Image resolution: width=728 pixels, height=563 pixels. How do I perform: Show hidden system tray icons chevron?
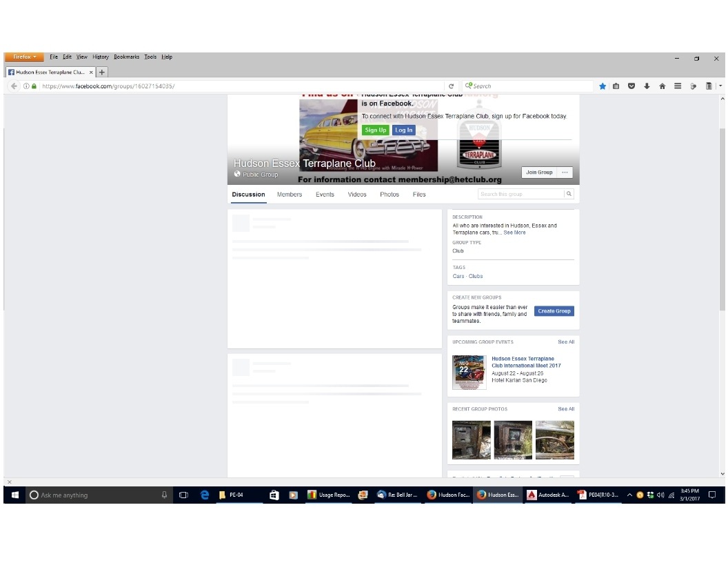(x=629, y=495)
